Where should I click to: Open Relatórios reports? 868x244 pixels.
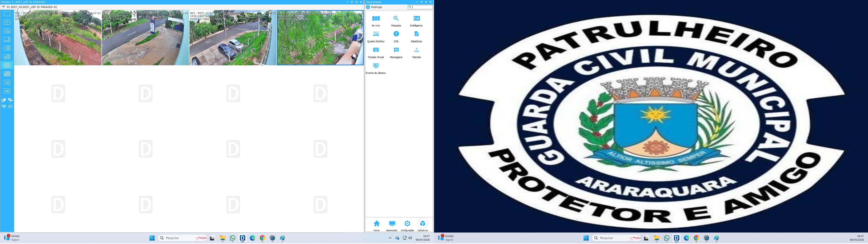point(416,37)
